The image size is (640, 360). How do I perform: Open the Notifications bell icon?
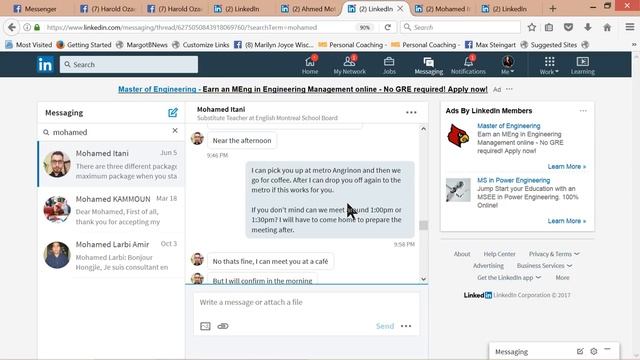468,65
